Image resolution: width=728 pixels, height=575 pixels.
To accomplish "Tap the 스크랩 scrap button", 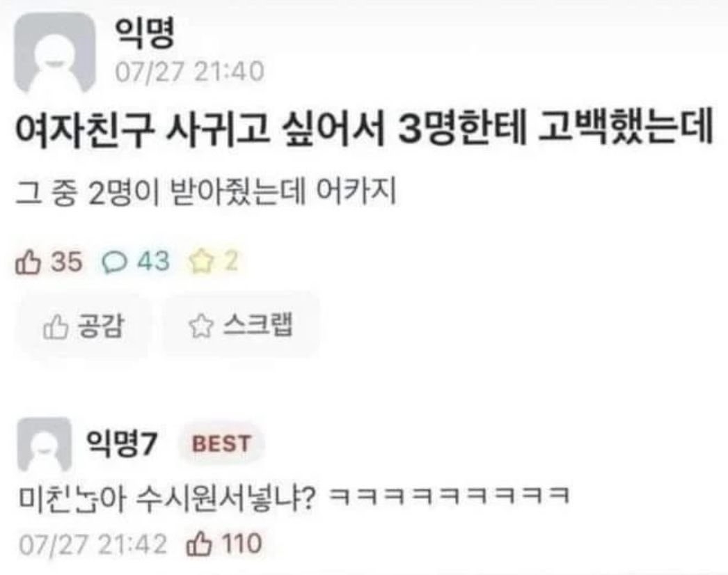I will tap(241, 325).
